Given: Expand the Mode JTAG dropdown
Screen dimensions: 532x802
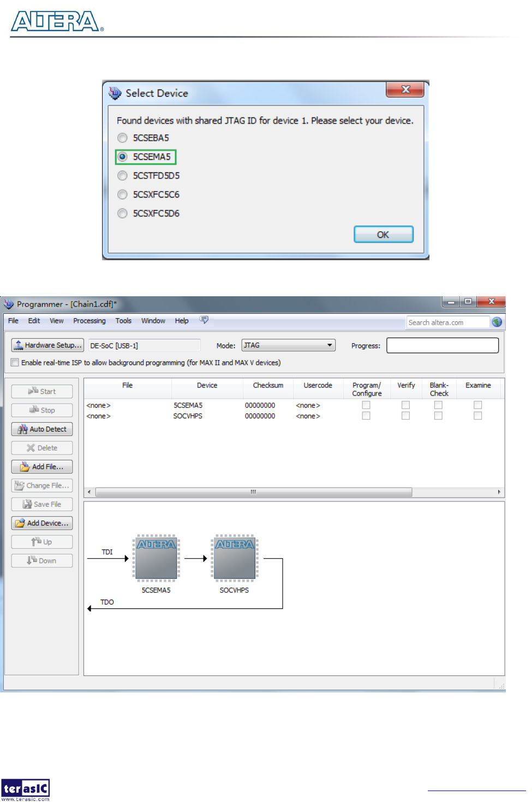Looking at the screenshot, I should coord(289,345).
